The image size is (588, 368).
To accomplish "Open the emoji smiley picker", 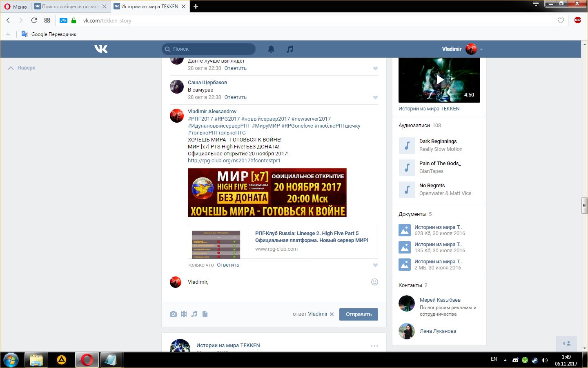I will [374, 282].
